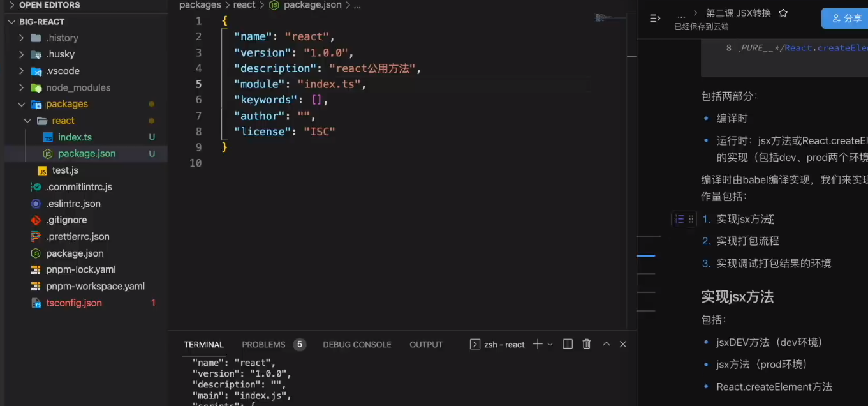Viewport: 868px width, 406px height.
Task: Open tsconfig.json file with error
Action: point(74,303)
